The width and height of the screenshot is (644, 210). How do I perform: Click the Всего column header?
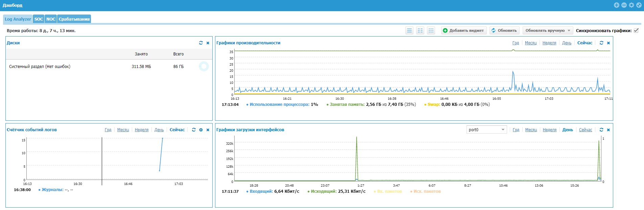(x=178, y=54)
